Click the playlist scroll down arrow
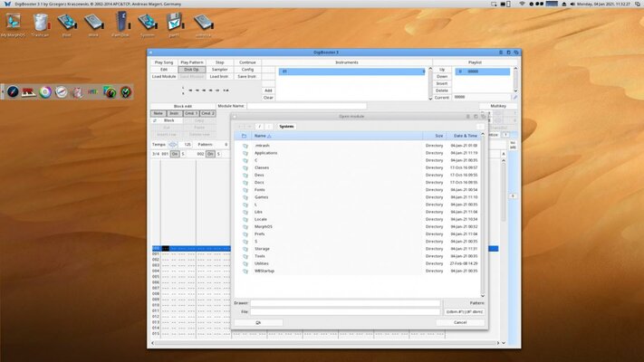 pyautogui.click(x=515, y=90)
